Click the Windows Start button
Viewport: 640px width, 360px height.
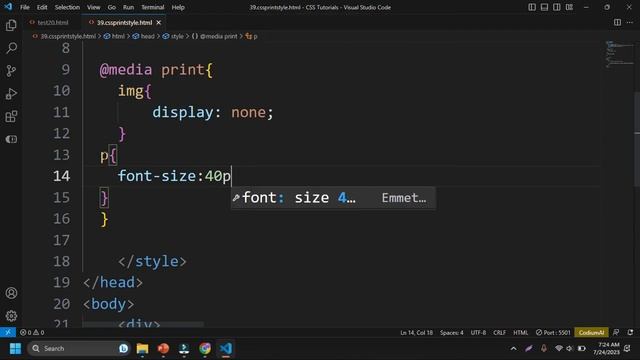coord(15,349)
